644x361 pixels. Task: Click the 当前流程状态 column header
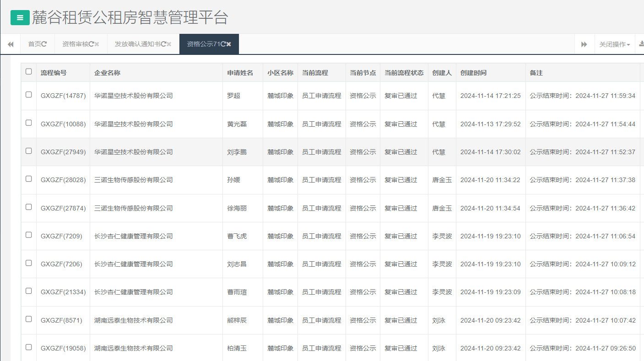click(404, 72)
